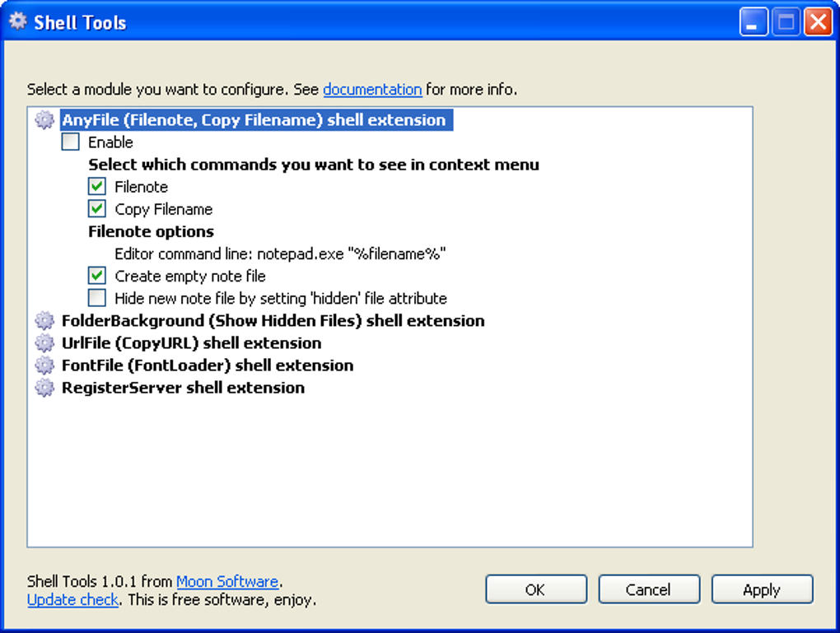The image size is (840, 633).
Task: Click the Shell Tools title bar gear icon
Action: point(17,21)
